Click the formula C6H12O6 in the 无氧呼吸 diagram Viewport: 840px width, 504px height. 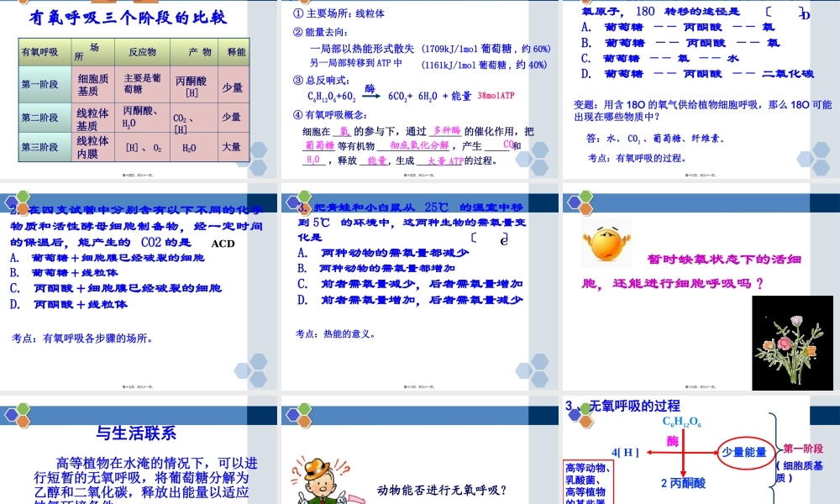coord(681,422)
